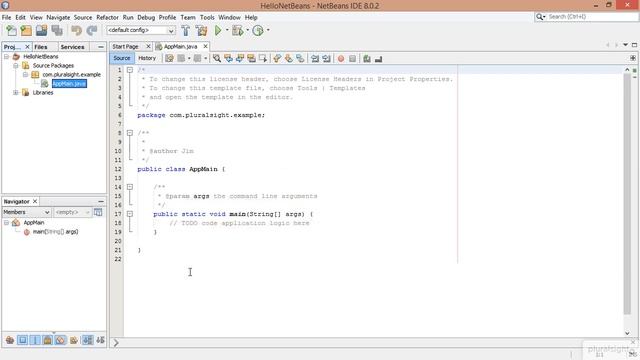The height and width of the screenshot is (360, 640).
Task: Click the editor Last Edit icon
Action: pyautogui.click(x=169, y=59)
